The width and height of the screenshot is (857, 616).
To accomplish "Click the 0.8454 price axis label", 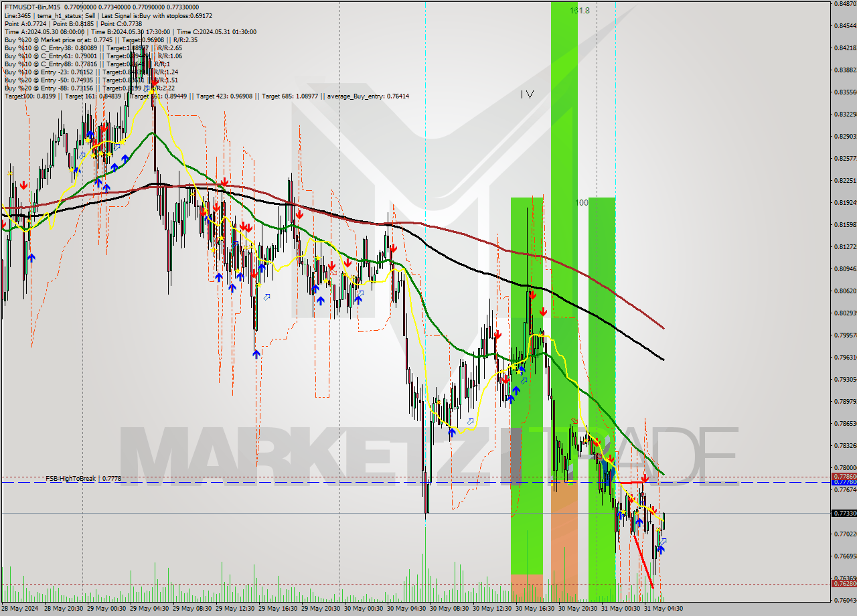I will tap(845, 25).
